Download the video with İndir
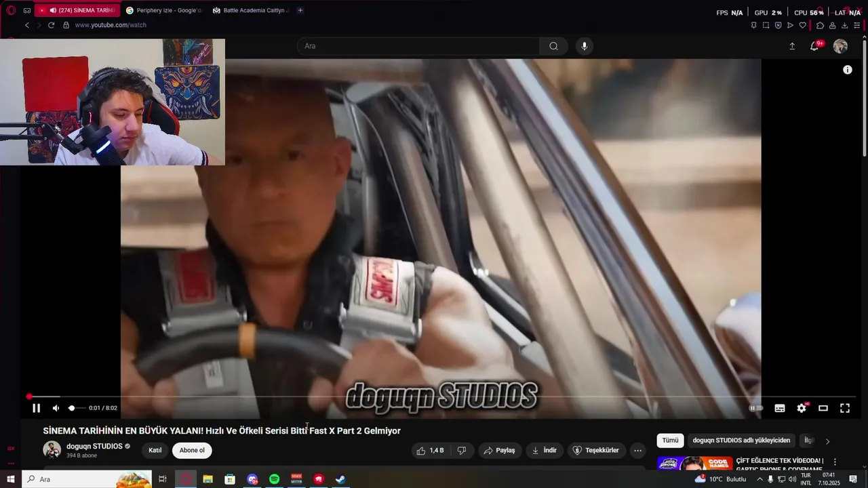The height and width of the screenshot is (488, 868). 544,450
